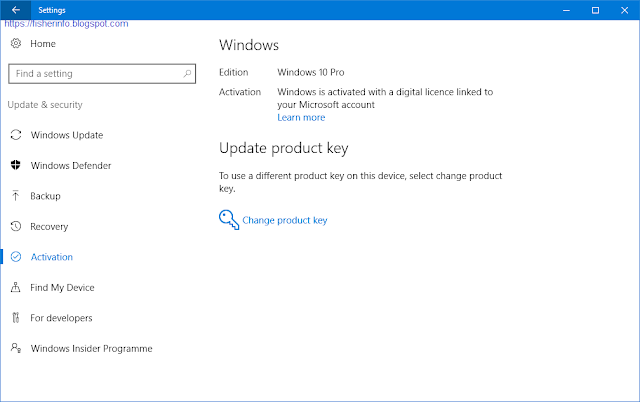The height and width of the screenshot is (402, 640).
Task: Open Windows Update section
Action: tap(67, 135)
